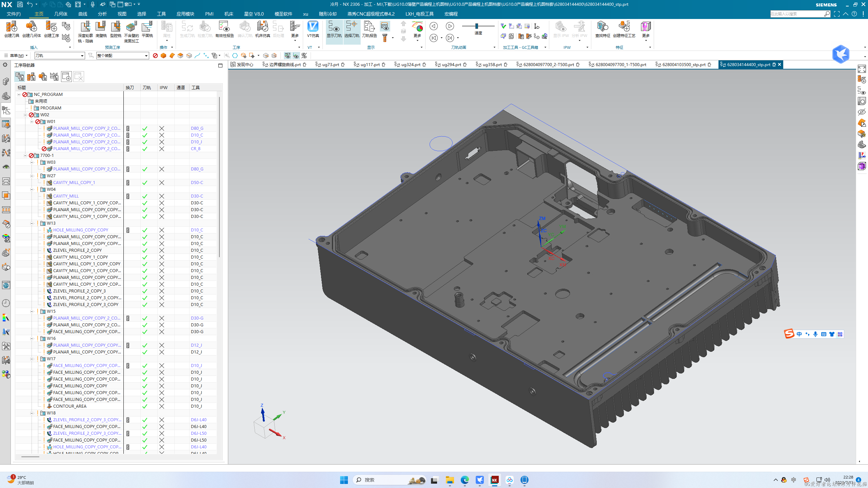The height and width of the screenshot is (488, 868).
Task: Toggle 选择刀轨 select tool path
Action: click(352, 32)
